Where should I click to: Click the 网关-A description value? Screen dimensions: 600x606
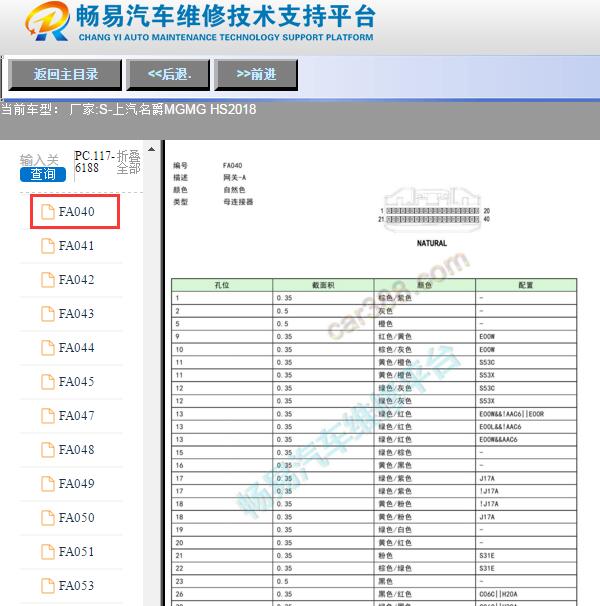[x=234, y=177]
